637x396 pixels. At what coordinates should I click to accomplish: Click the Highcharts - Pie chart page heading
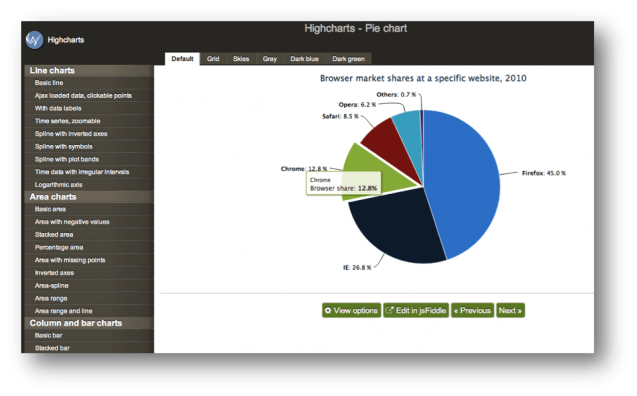coord(355,28)
